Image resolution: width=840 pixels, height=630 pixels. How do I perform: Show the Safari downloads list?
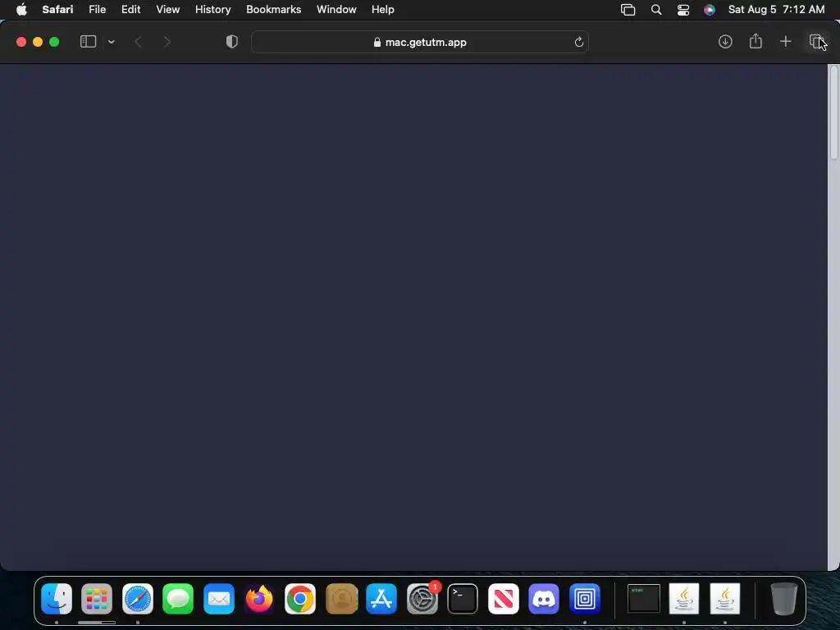click(725, 42)
